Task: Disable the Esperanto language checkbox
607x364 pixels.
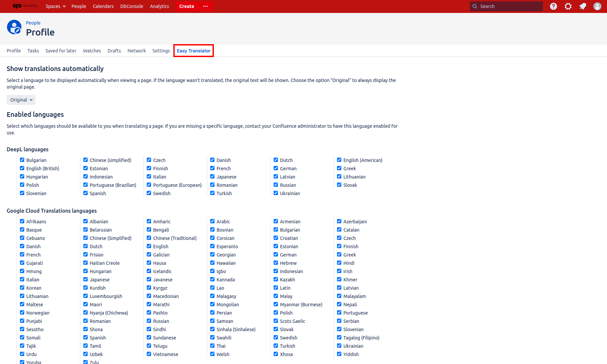Action: pos(212,246)
